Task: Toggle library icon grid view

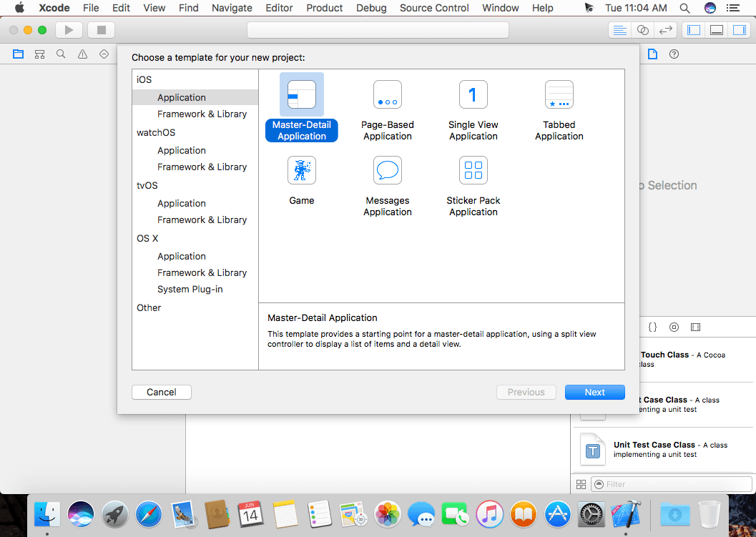Action: [x=581, y=484]
